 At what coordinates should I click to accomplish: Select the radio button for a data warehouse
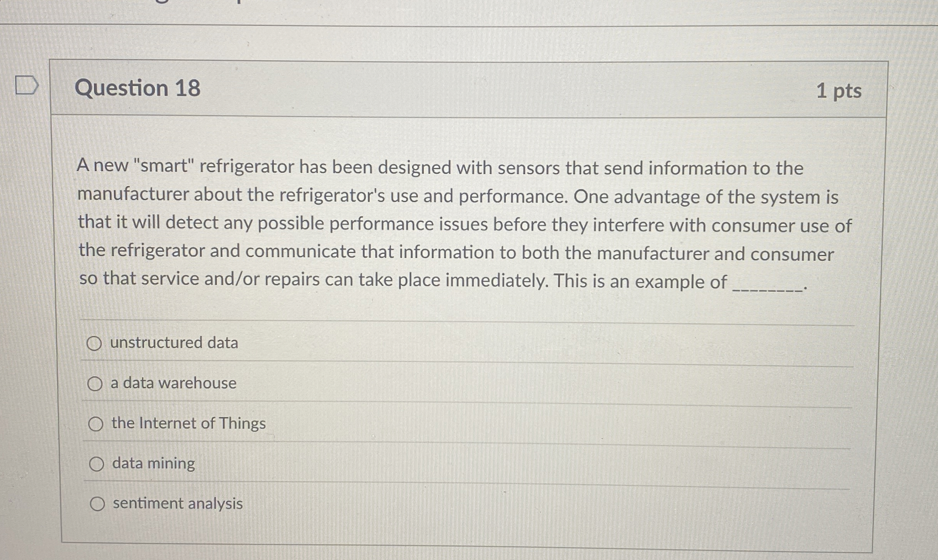[95, 383]
